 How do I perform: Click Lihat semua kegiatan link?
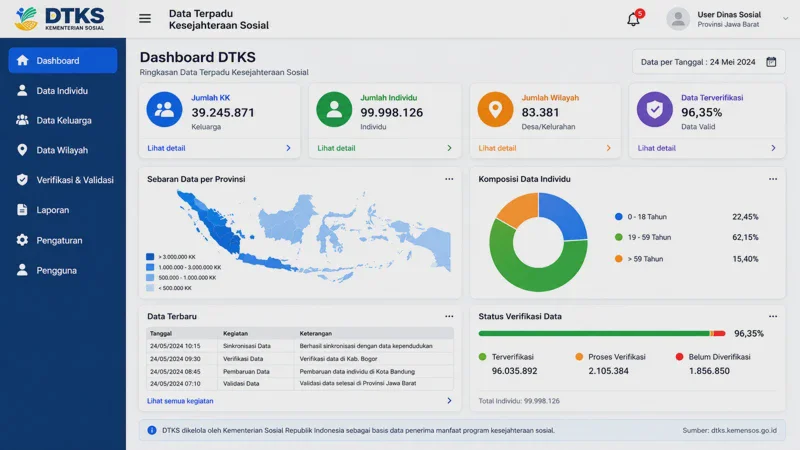tap(180, 401)
